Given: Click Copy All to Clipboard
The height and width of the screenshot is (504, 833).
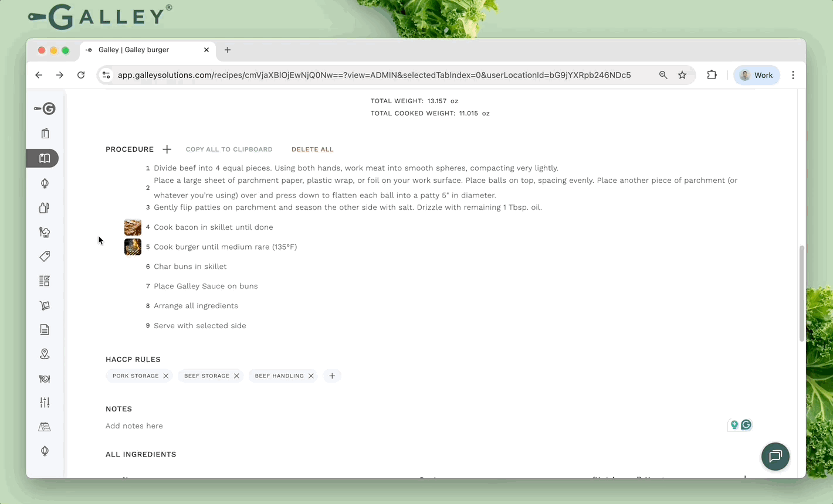Looking at the screenshot, I should click(x=229, y=149).
